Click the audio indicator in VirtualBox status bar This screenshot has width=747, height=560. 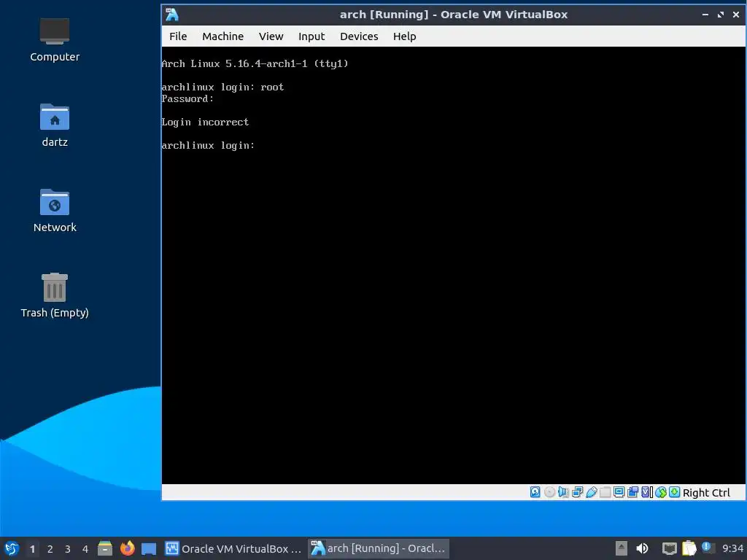[x=563, y=492]
